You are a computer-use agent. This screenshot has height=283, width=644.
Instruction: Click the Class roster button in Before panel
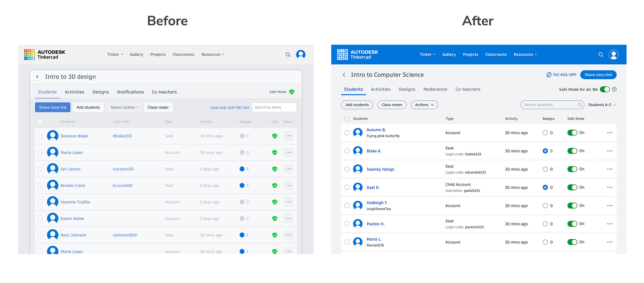tap(158, 107)
